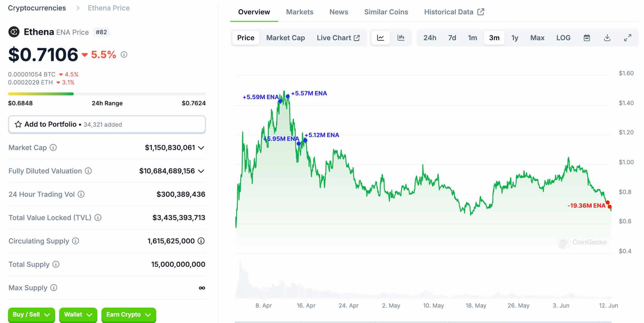
Task: Expand Fully Diluted Valuation details
Action: click(x=201, y=171)
